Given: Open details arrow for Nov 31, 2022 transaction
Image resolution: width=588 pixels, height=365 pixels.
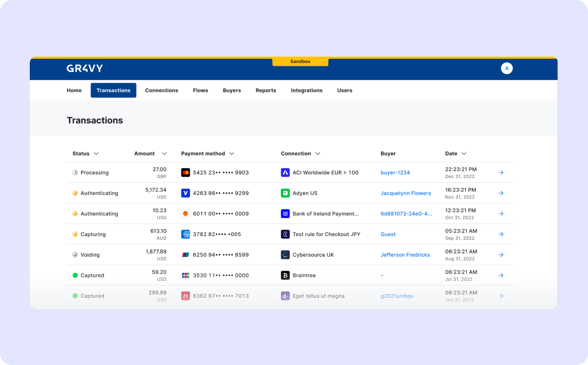Looking at the screenshot, I should 501,193.
